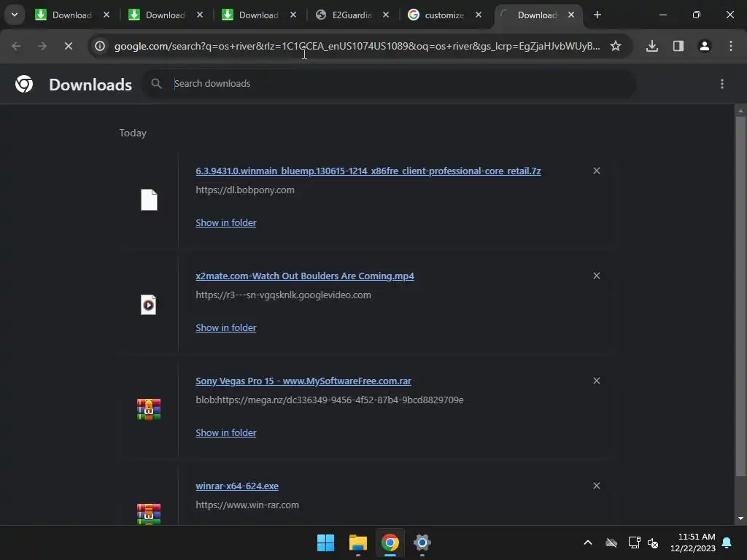This screenshot has width=747, height=560.
Task: Click the mega.nz blob URL text
Action: click(330, 400)
